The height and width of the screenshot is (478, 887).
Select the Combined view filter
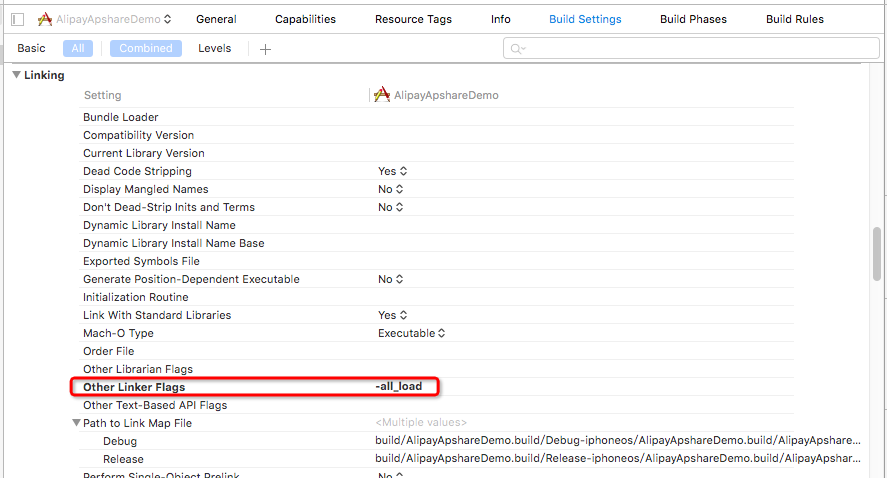pyautogui.click(x=146, y=48)
